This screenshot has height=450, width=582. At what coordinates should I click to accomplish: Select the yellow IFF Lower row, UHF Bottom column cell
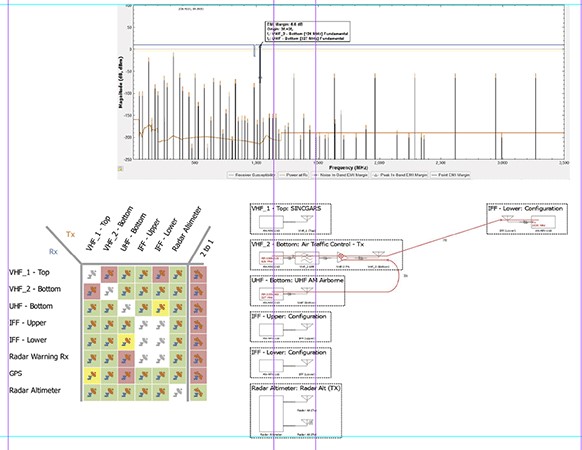tap(126, 342)
